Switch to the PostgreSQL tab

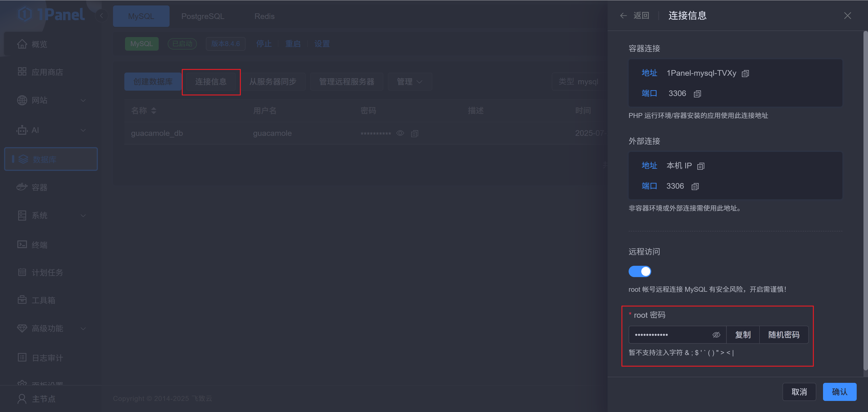click(203, 16)
